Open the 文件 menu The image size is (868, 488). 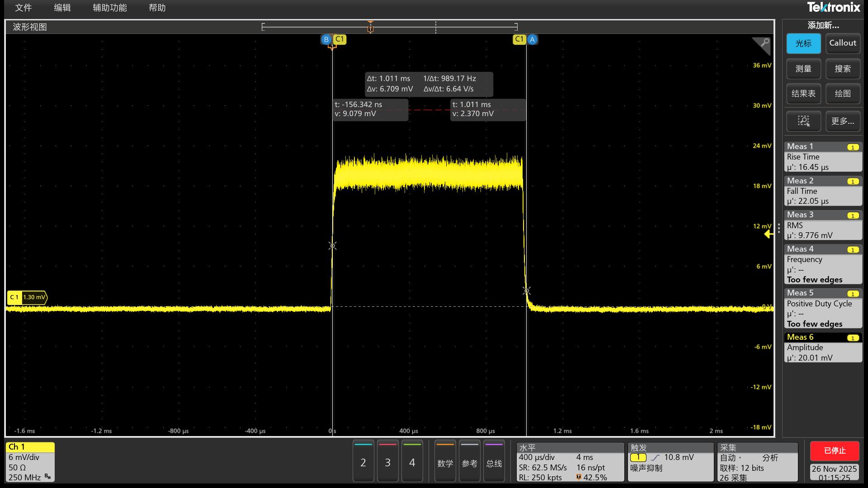tap(24, 8)
